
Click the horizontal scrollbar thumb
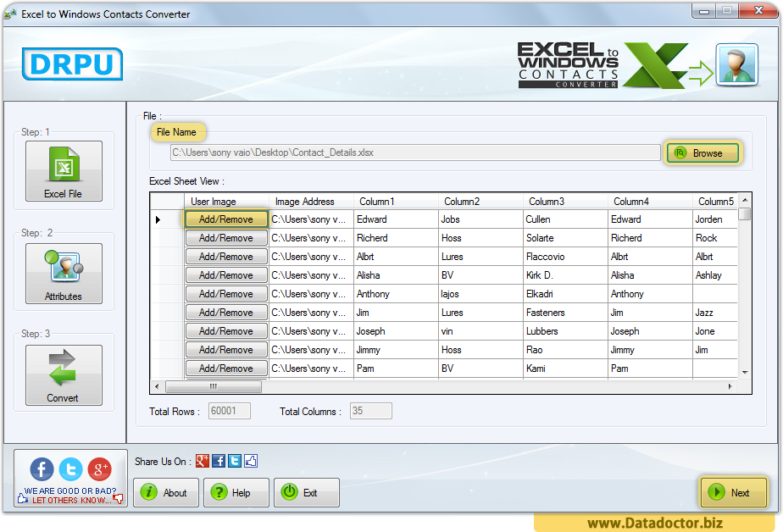coord(214,386)
